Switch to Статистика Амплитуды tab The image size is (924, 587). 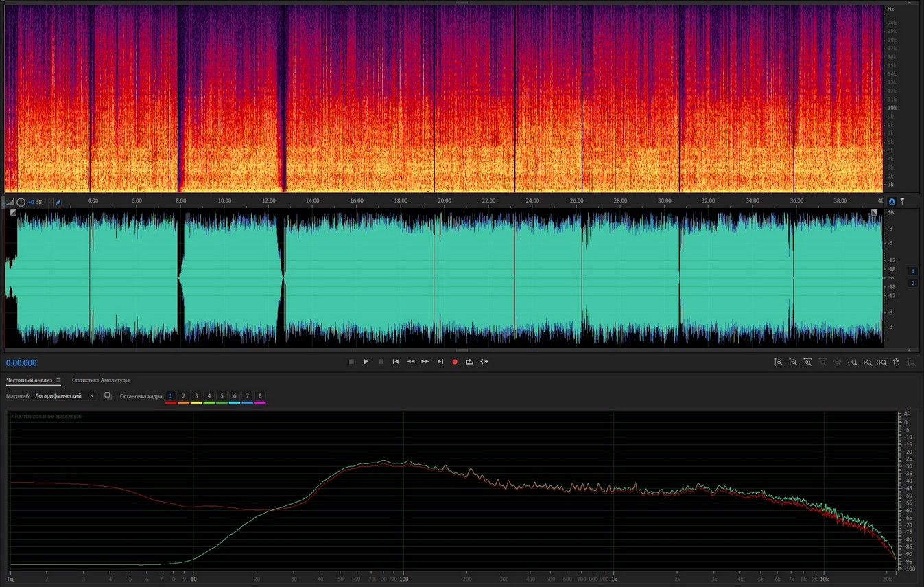pyautogui.click(x=100, y=380)
